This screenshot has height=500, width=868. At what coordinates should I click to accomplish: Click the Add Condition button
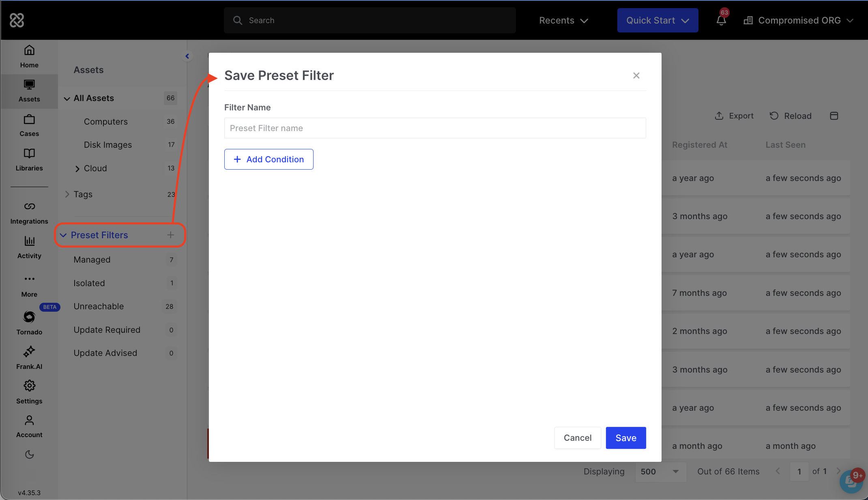click(x=269, y=159)
